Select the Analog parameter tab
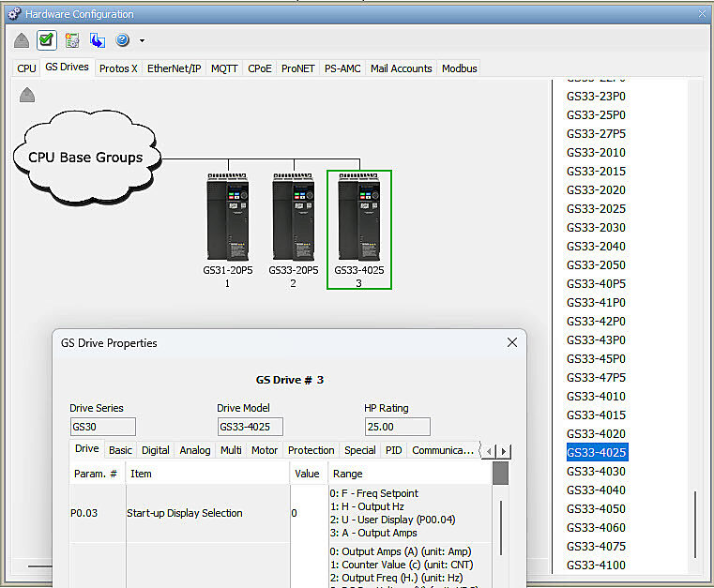This screenshot has height=588, width=714. click(x=195, y=450)
